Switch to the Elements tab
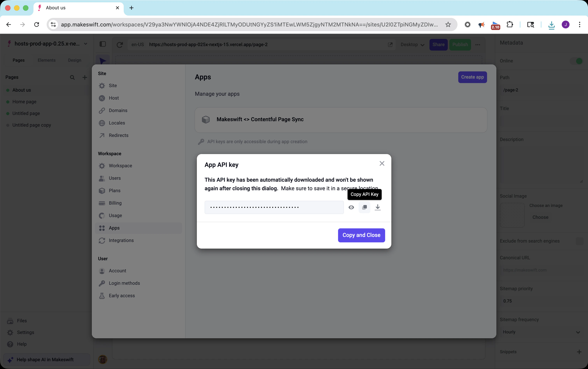 point(47,60)
